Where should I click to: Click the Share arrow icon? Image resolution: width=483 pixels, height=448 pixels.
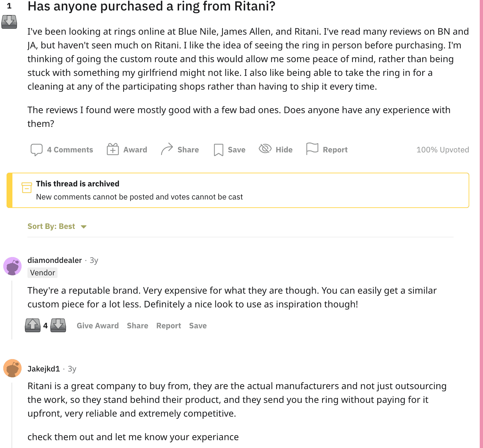coord(167,149)
